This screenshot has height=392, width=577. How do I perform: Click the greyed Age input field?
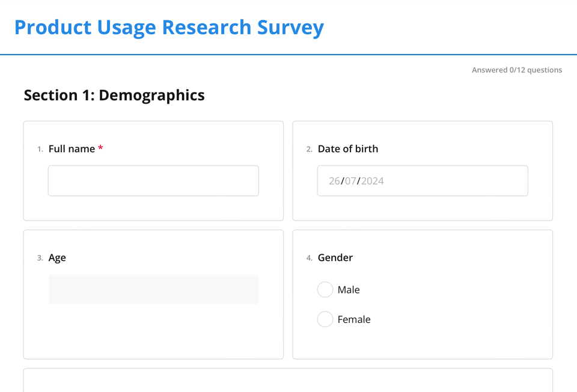tap(153, 289)
